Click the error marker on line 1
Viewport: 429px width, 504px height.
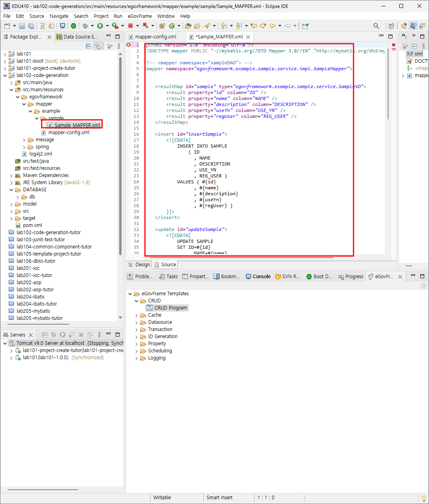point(128,45)
